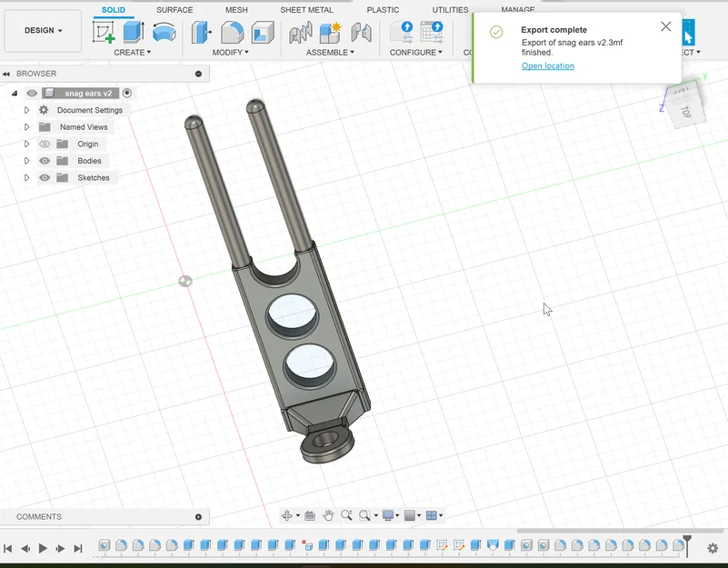
Task: Open location of exported file
Action: click(x=548, y=66)
